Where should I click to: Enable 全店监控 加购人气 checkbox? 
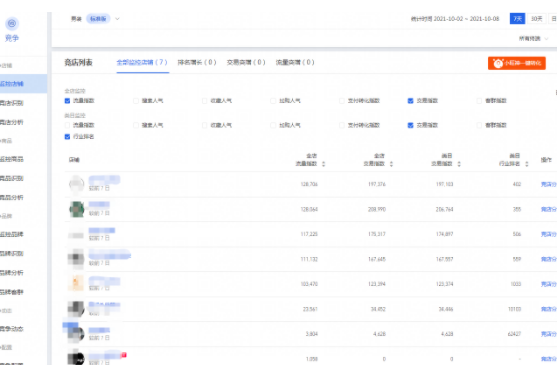(x=273, y=101)
